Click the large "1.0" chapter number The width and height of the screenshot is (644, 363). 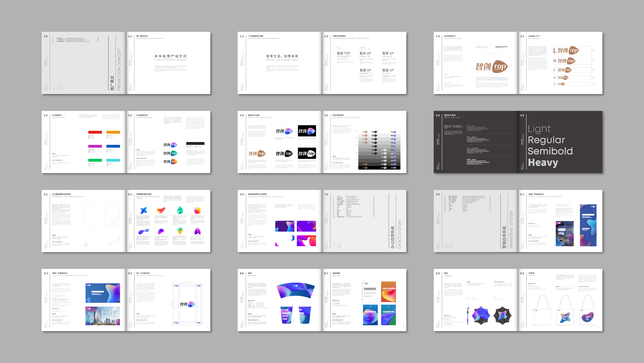click(57, 88)
